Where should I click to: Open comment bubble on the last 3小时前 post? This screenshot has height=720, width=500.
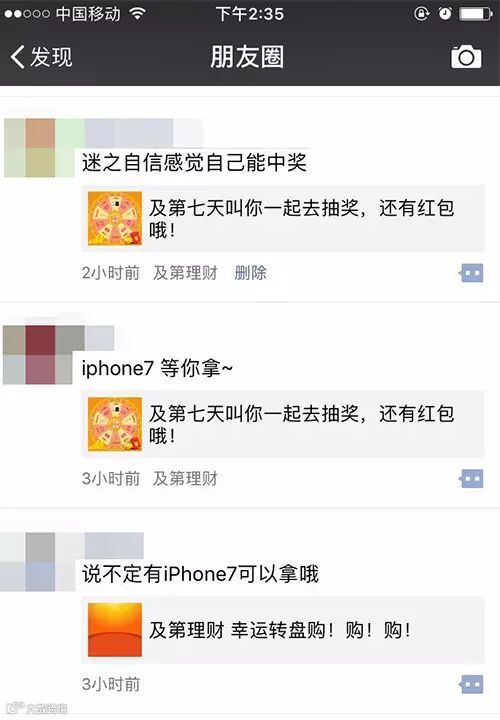471,684
